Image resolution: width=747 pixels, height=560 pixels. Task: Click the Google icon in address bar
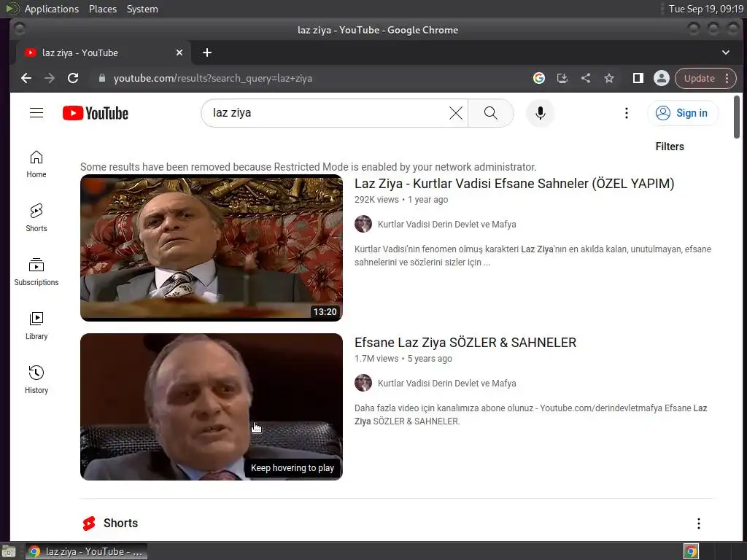coord(539,78)
